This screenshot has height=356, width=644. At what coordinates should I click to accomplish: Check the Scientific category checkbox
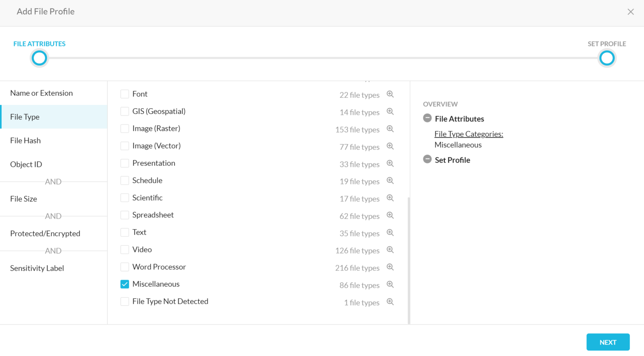coord(125,197)
